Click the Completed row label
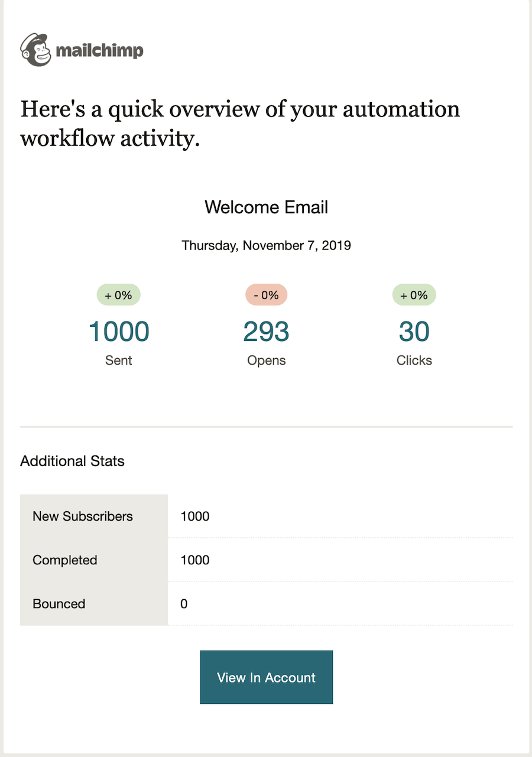This screenshot has height=757, width=532. click(64, 560)
